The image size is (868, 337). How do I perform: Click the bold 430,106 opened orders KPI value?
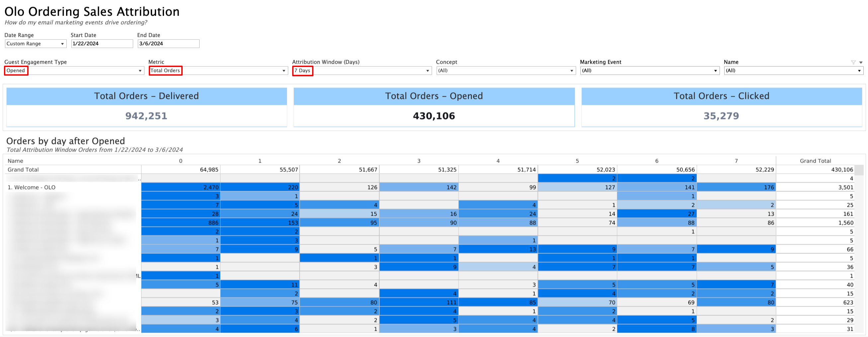tap(434, 116)
